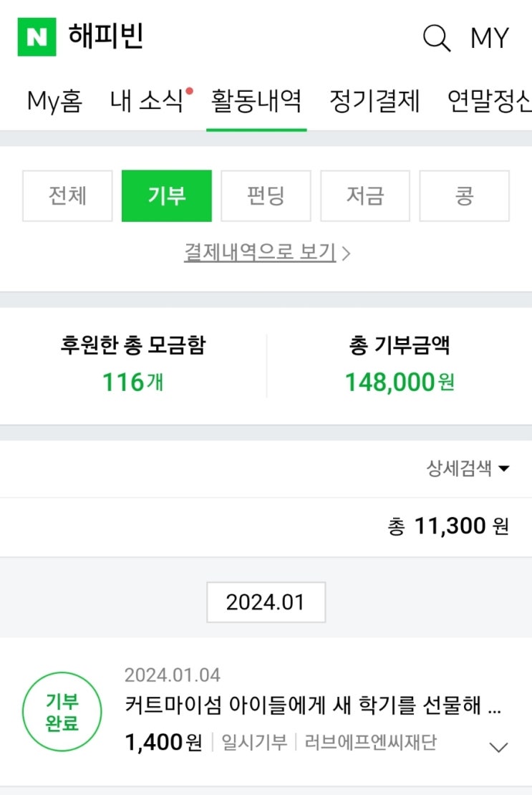532x795 pixels.
Task: Expand the 상세검색 dropdown
Action: pos(468,469)
